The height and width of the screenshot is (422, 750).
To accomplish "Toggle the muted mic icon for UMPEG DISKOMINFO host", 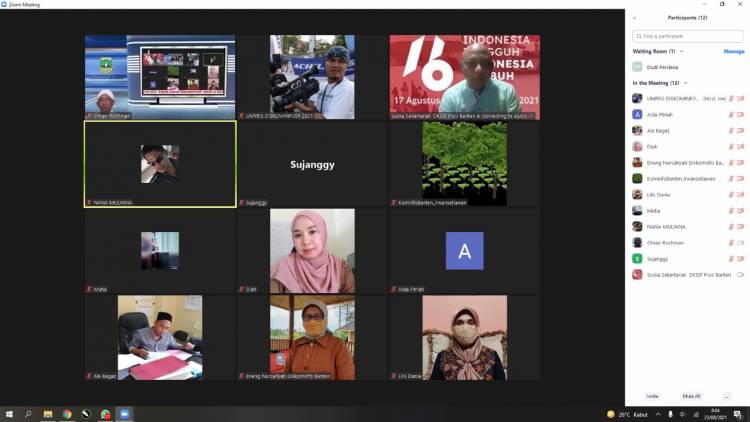I will click(731, 99).
